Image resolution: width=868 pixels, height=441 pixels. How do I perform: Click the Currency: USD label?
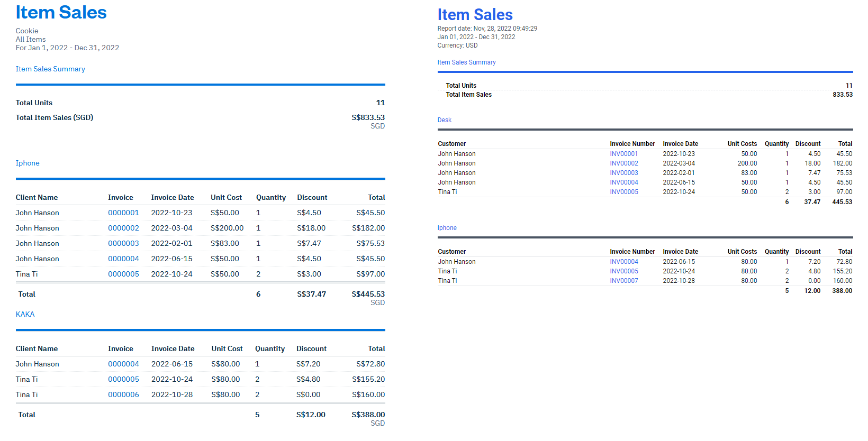(x=457, y=45)
